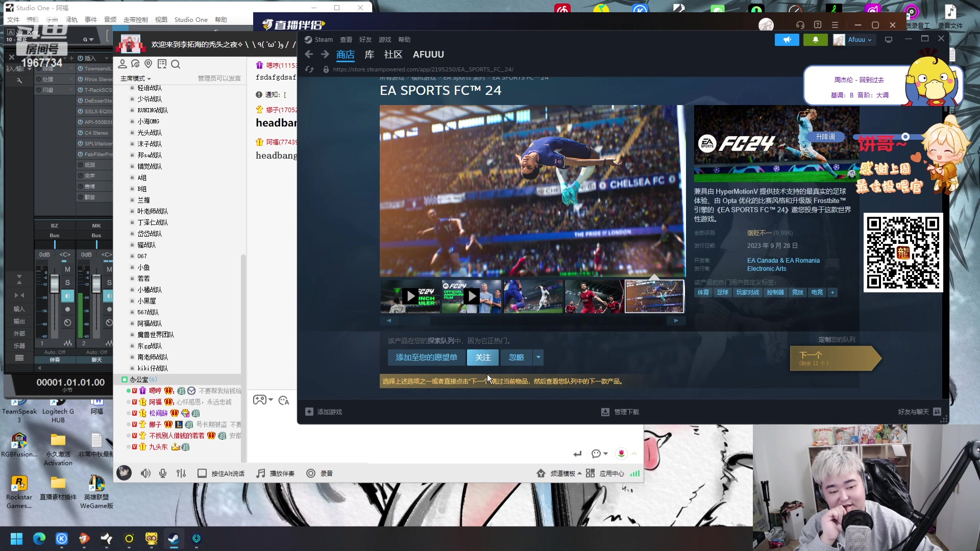Adjust the 升降调 pitch shift slider
This screenshot has width=980, height=551.
tap(905, 137)
